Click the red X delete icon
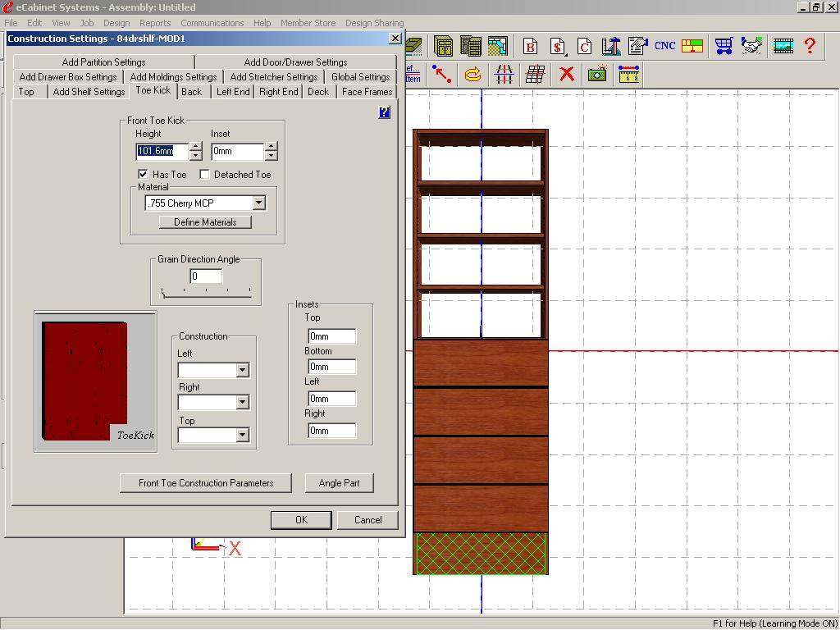Screen dimensions: 840x630 [567, 74]
